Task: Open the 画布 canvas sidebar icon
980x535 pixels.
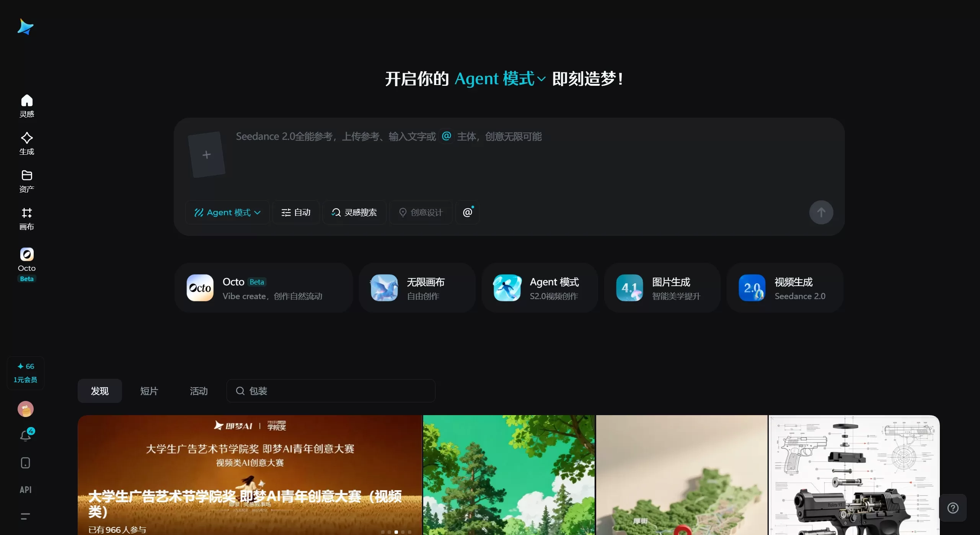Action: (x=27, y=219)
